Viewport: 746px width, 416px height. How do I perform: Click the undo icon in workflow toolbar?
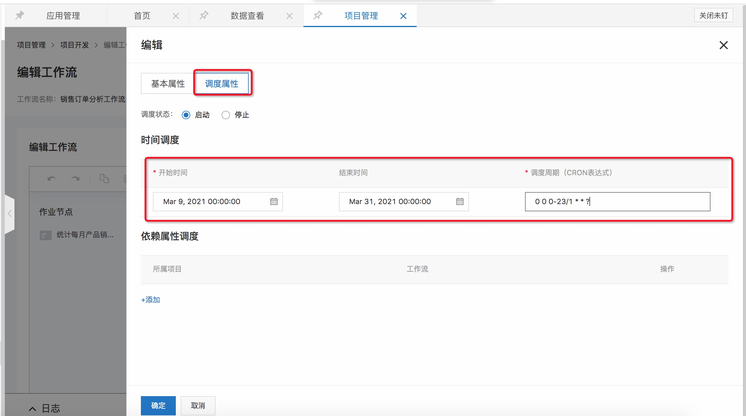click(51, 179)
